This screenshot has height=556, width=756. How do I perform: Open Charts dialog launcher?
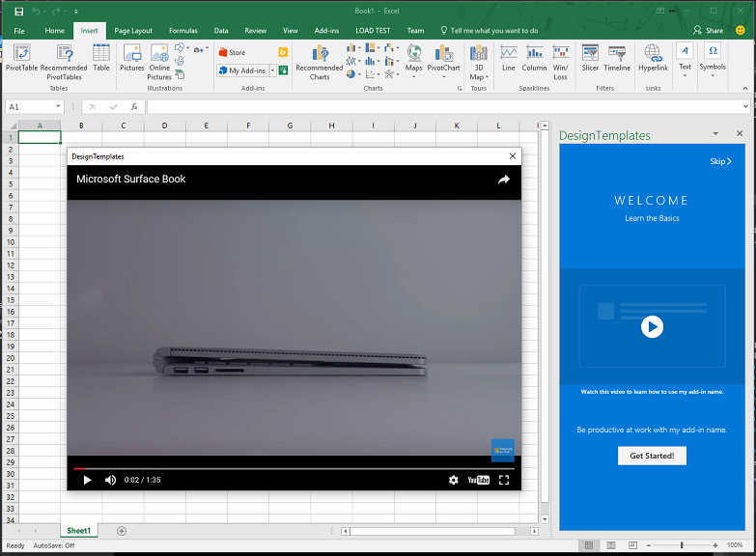(x=460, y=88)
